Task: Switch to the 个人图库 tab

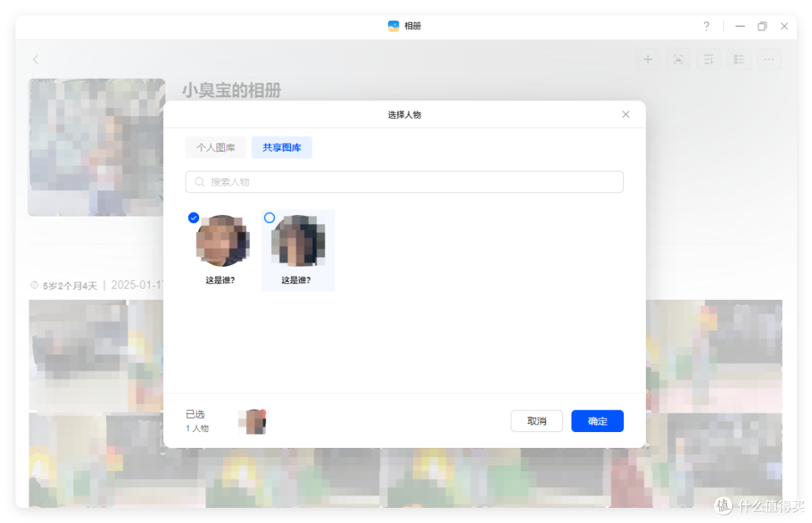Action: point(216,147)
